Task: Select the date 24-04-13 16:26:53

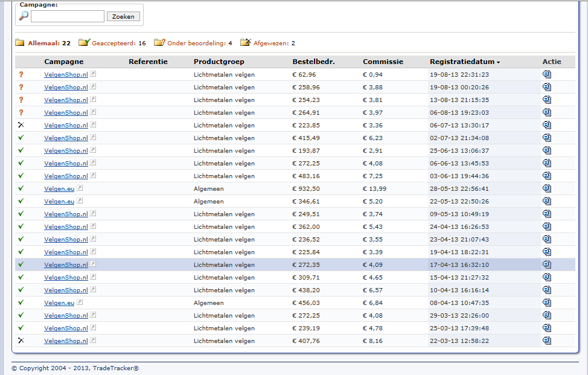Action: (x=459, y=227)
